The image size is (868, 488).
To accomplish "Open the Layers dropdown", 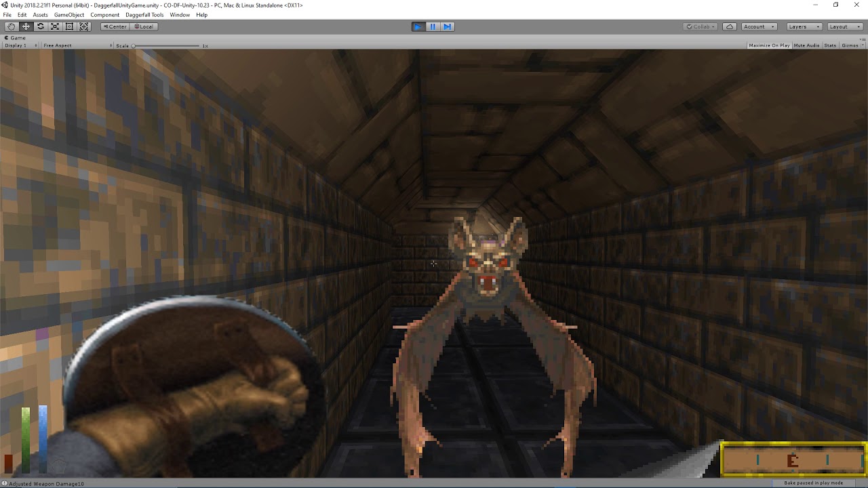I will pos(804,26).
